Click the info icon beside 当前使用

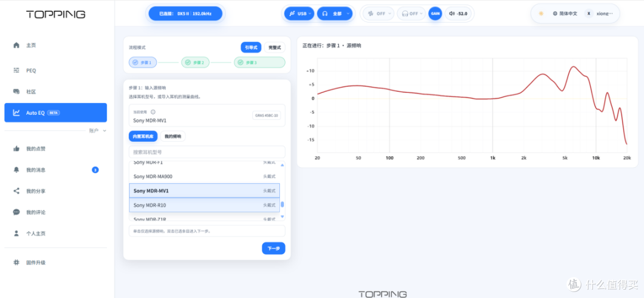click(x=153, y=112)
